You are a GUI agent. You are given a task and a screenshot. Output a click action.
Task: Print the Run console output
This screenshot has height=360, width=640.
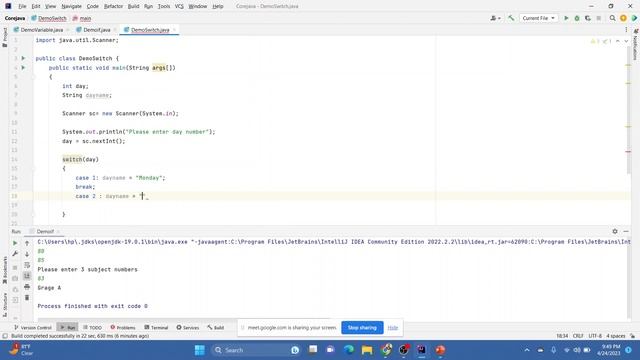(27, 287)
